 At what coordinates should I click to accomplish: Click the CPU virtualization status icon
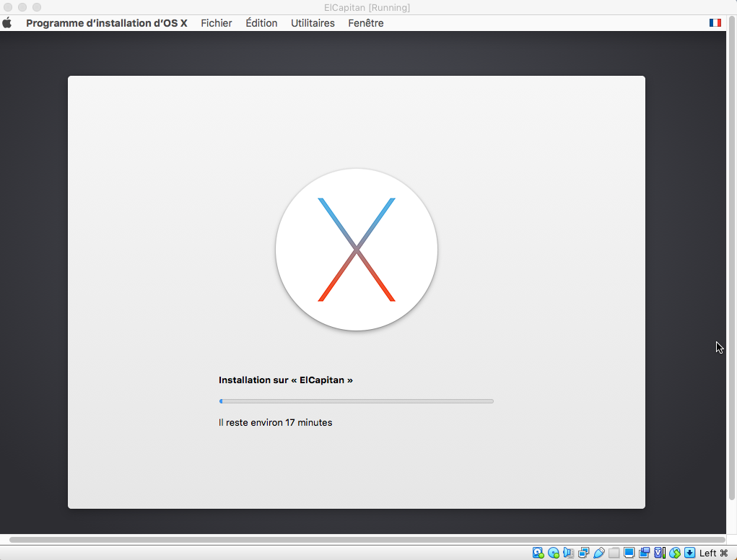pyautogui.click(x=660, y=553)
